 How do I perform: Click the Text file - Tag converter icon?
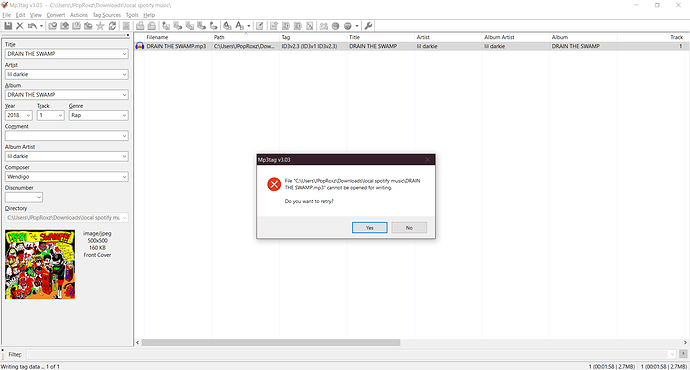pos(202,26)
